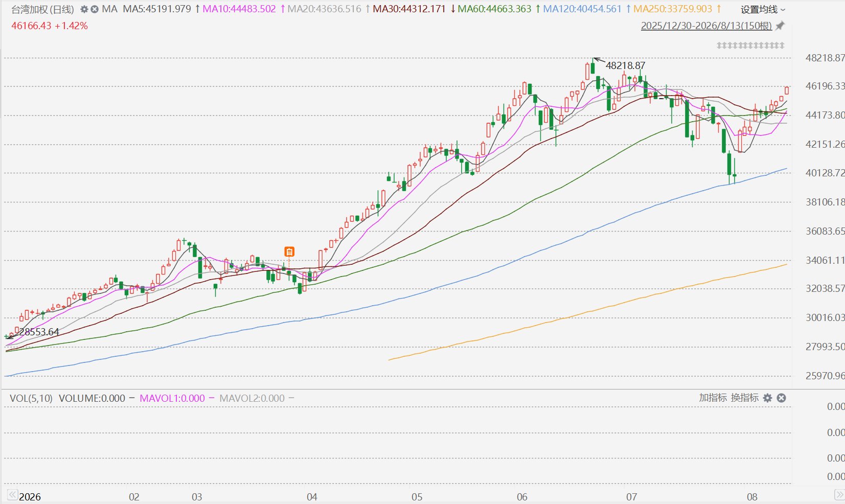The height and width of the screenshot is (504, 845).
Task: Pin the chart date range with pushpin icon
Action: point(780,26)
